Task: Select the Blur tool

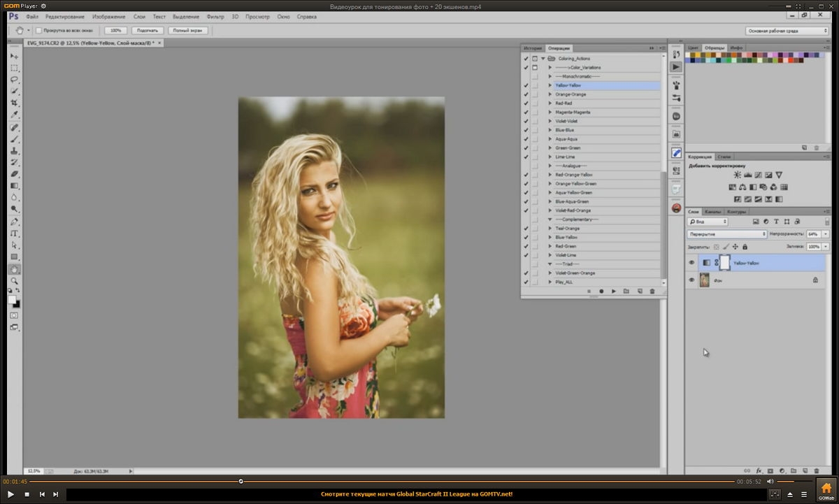Action: click(x=15, y=197)
